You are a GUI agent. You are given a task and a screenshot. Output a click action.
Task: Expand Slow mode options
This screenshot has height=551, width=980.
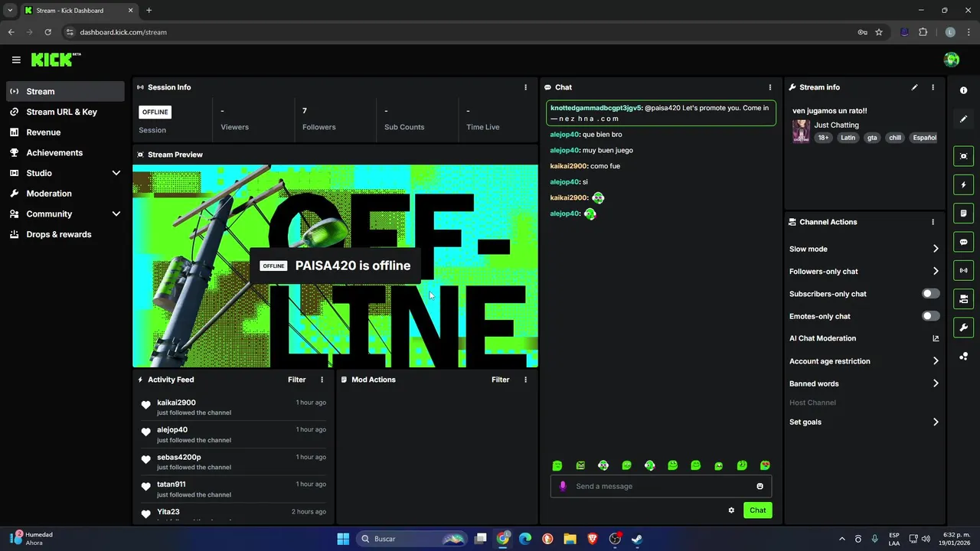coord(936,249)
